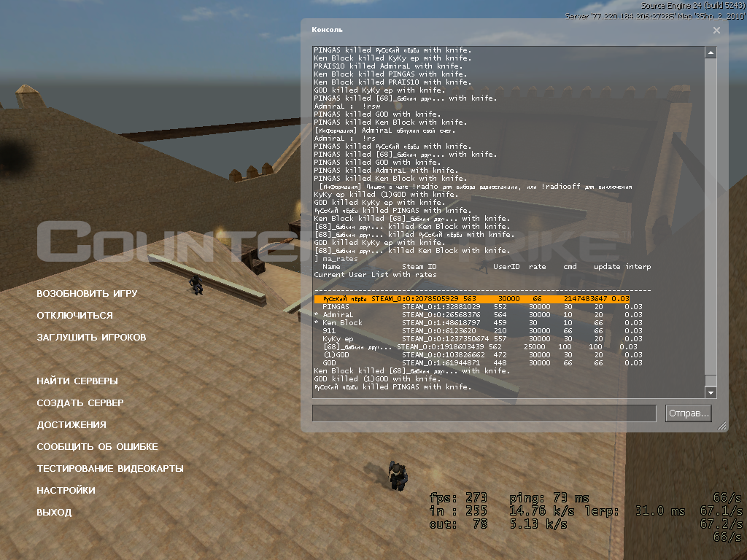Click the Консоль window title
Screen dimensions: 747x560
(x=328, y=29)
